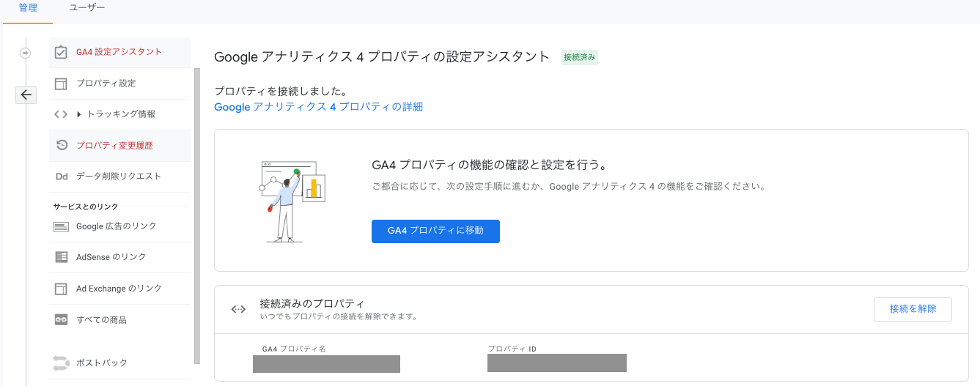
Task: Click the AdSense のリンク icon
Action: coord(62,257)
